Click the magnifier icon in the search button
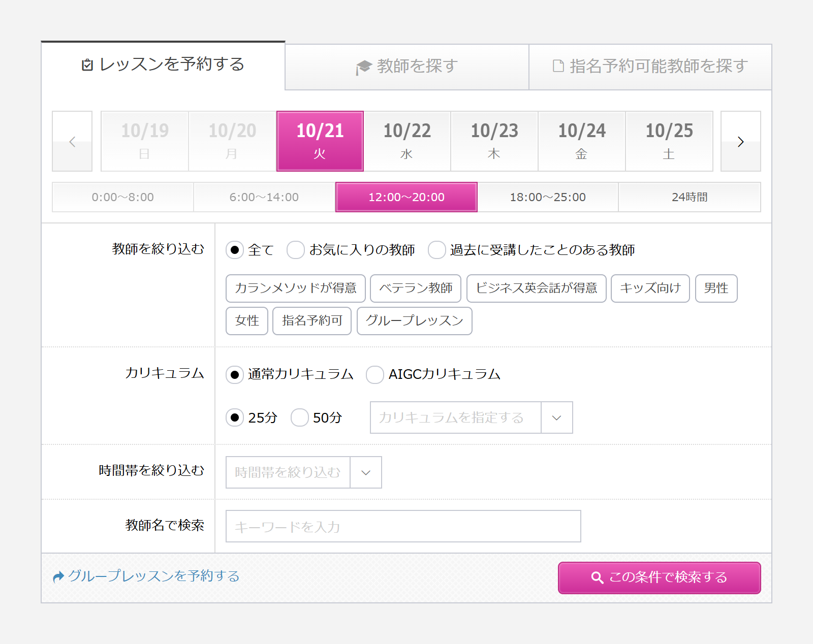The height and width of the screenshot is (644, 813). [598, 577]
